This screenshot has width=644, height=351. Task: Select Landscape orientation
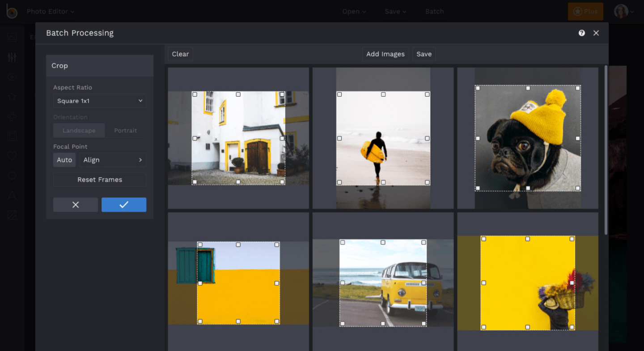pyautogui.click(x=79, y=131)
